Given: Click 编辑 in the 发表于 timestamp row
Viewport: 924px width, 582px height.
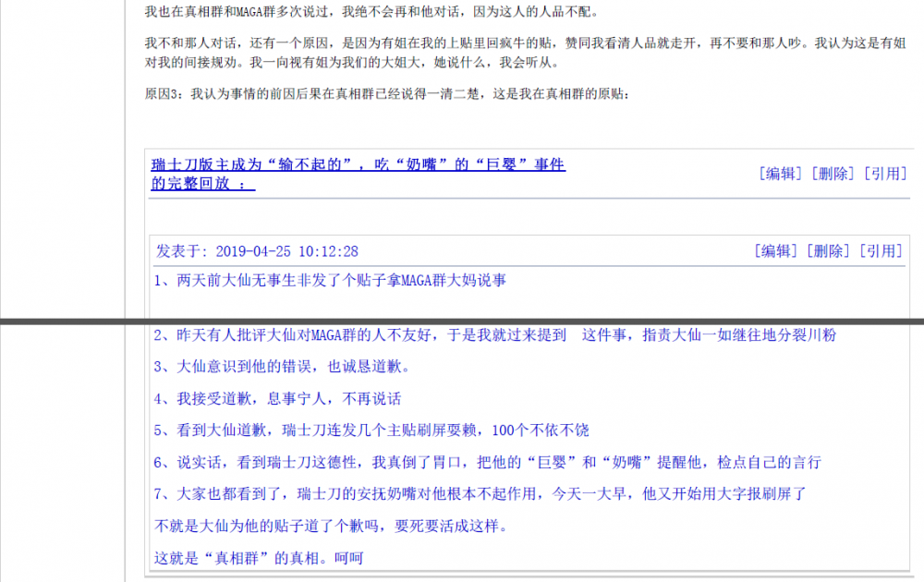Looking at the screenshot, I should [776, 251].
